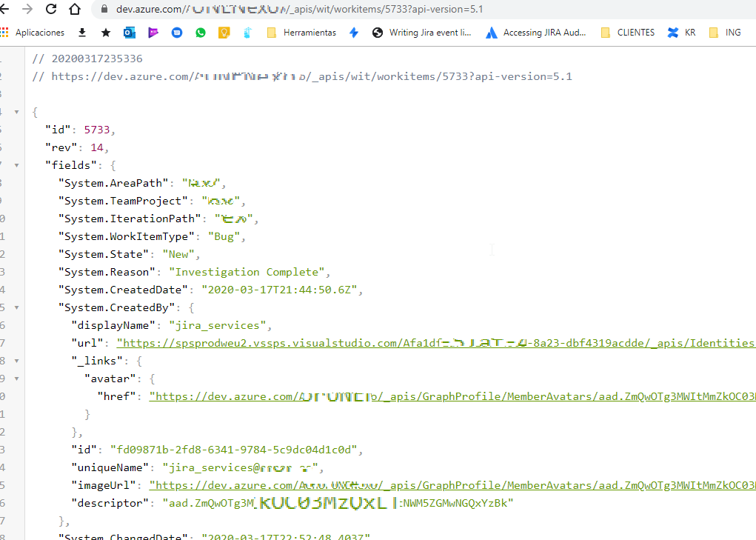Open the star bookmark icon
756x540 pixels.
[x=106, y=33]
